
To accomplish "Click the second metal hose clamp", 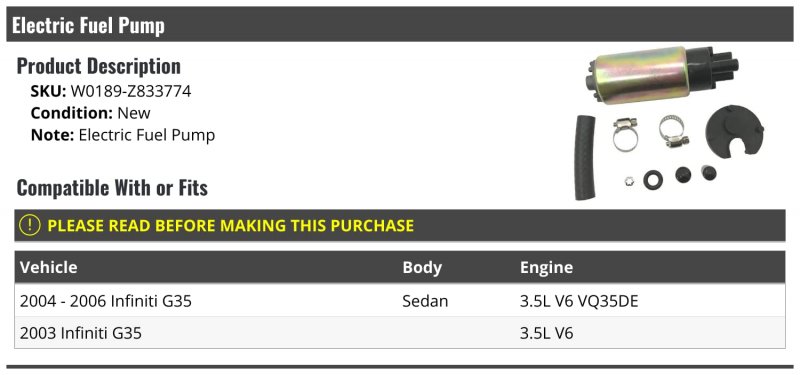I will (x=673, y=131).
